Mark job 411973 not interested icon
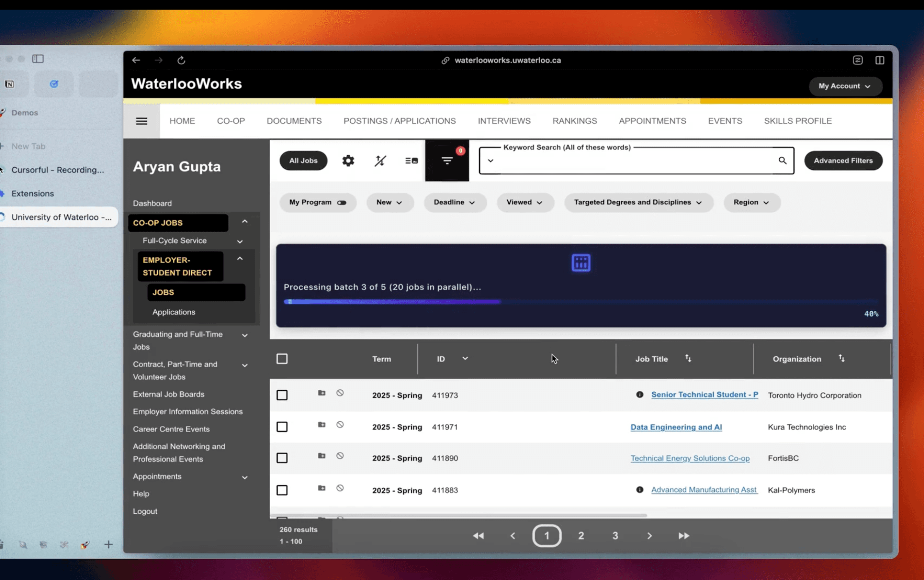Screen dimensions: 924x580 click(x=340, y=393)
